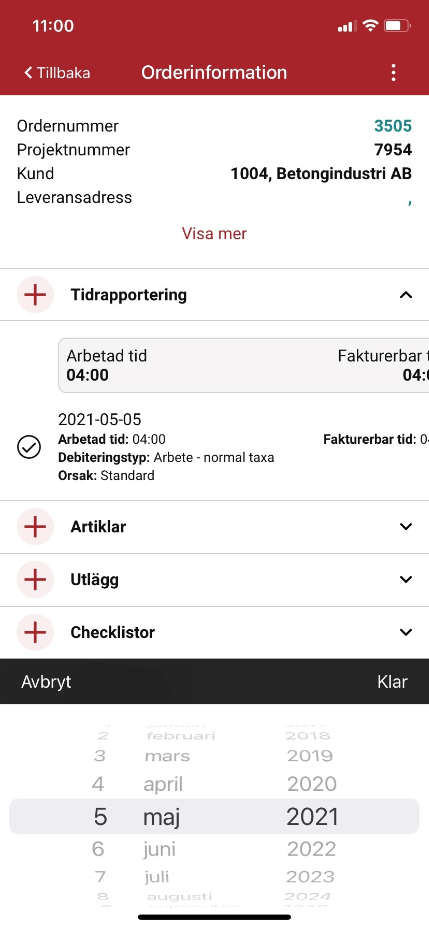This screenshot has width=429, height=931.
Task: Expand the Checklistor section chevron
Action: pos(406,632)
